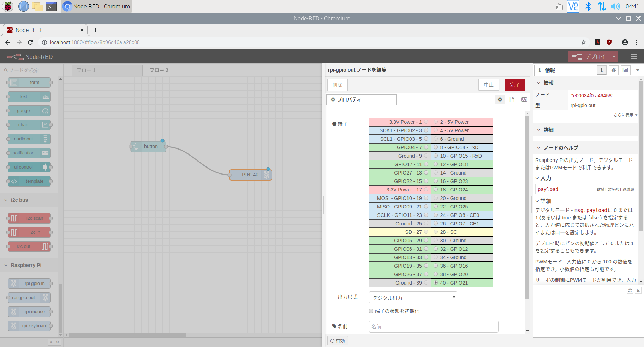The image size is (644, 347).
Task: Select pin GPIO05 - 29 radio button
Action: click(426, 241)
